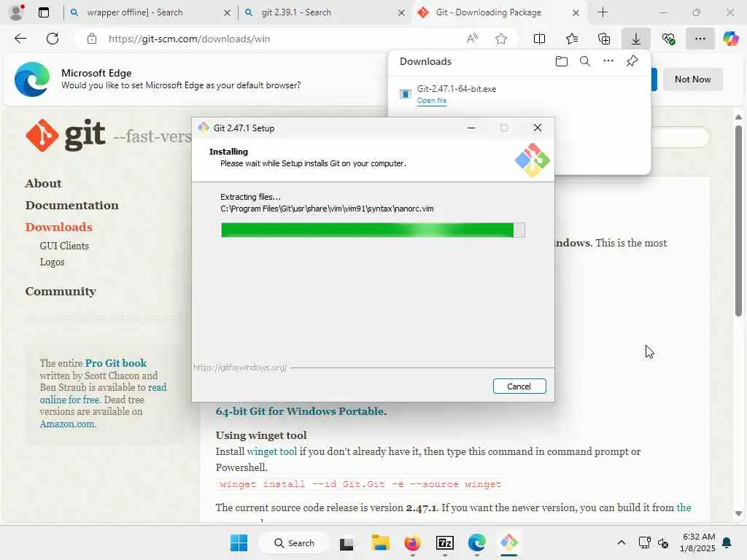Follow the 'Amazon.com' link
The height and width of the screenshot is (560, 747).
tap(67, 424)
